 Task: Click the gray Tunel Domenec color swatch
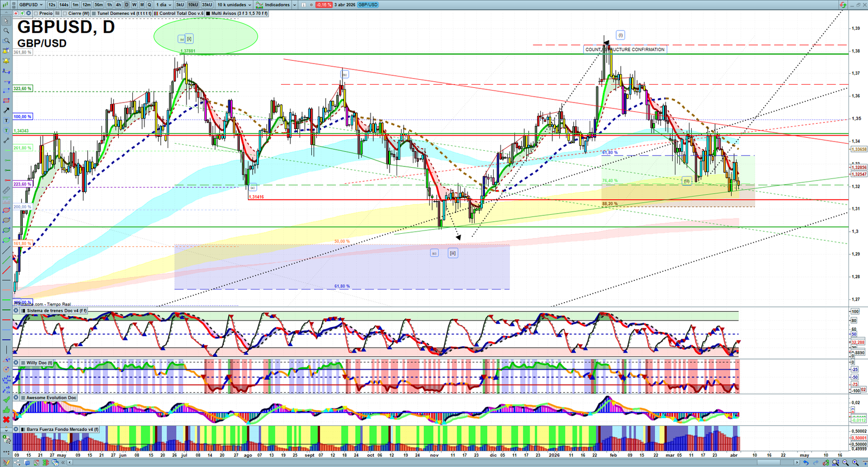[94, 14]
